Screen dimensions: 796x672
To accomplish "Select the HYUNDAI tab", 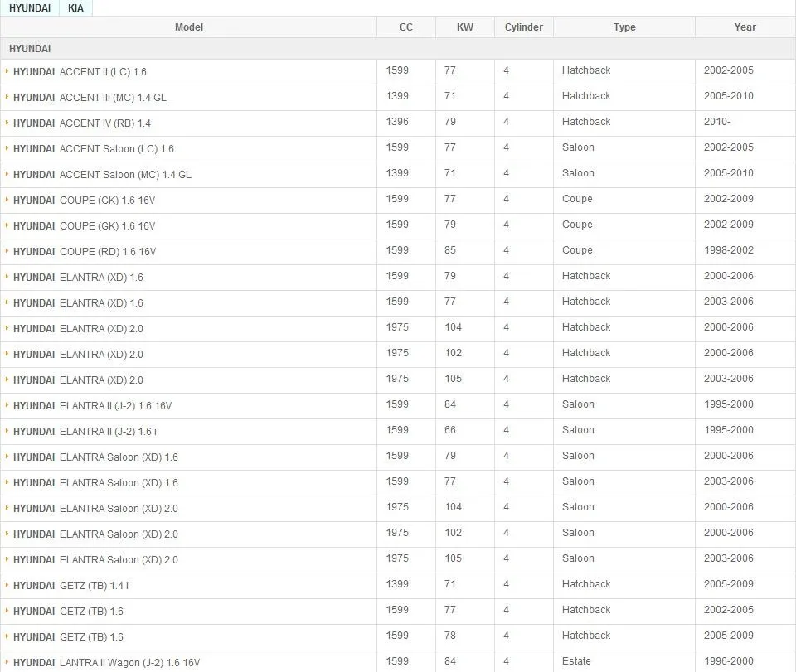I will pyautogui.click(x=30, y=8).
